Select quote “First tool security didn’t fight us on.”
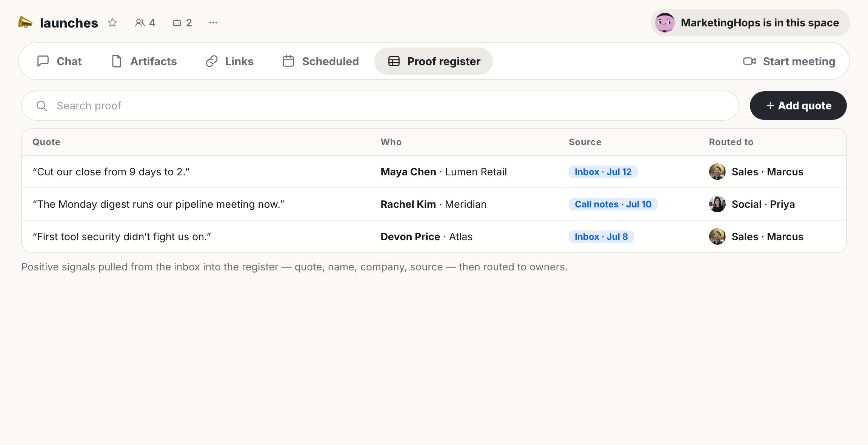This screenshot has height=445, width=868. click(x=122, y=236)
